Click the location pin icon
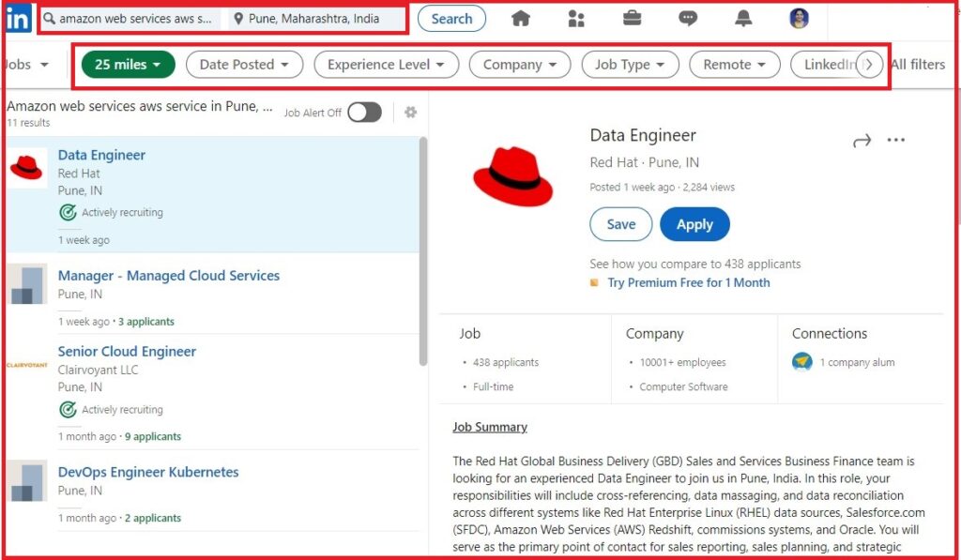 [x=238, y=19]
